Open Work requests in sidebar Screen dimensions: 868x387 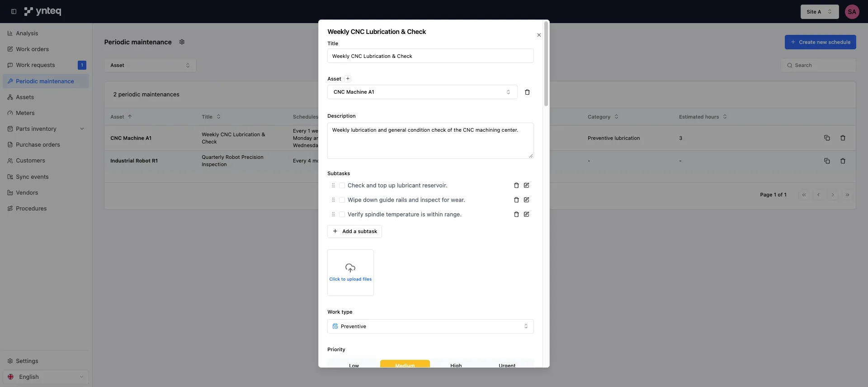click(46, 65)
